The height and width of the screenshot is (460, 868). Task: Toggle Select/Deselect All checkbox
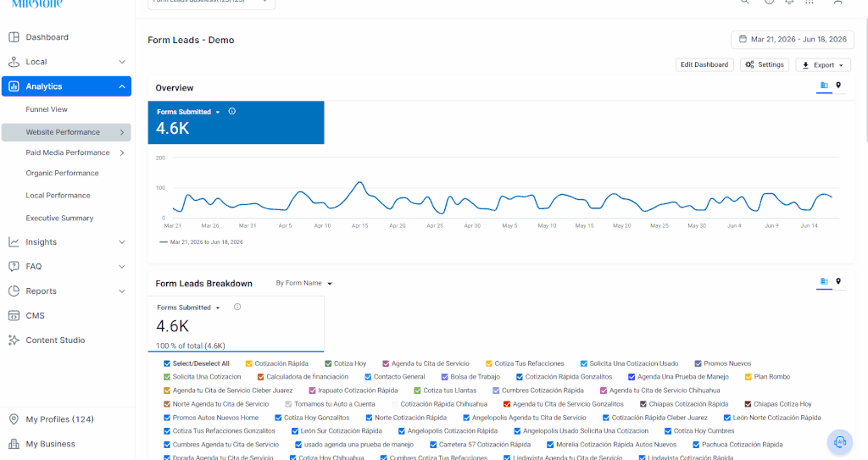click(x=167, y=363)
